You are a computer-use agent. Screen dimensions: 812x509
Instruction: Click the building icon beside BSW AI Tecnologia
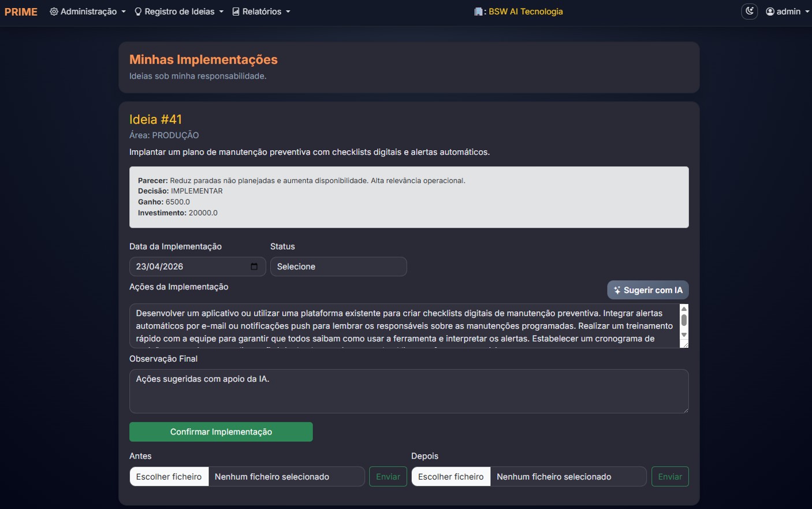pos(478,12)
